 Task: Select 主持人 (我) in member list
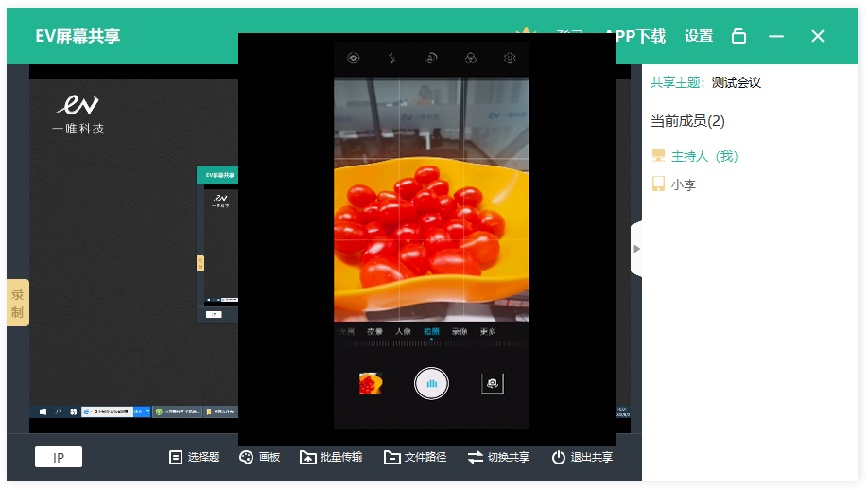click(704, 157)
